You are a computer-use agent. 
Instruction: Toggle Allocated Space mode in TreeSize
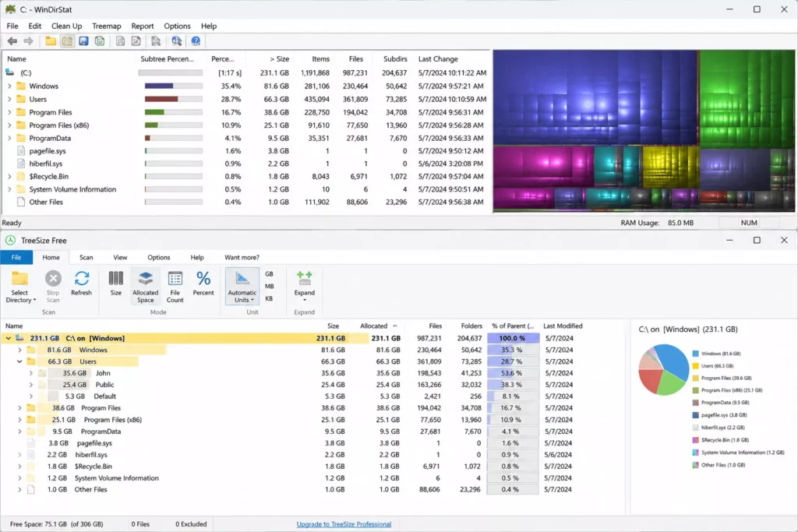coord(146,287)
